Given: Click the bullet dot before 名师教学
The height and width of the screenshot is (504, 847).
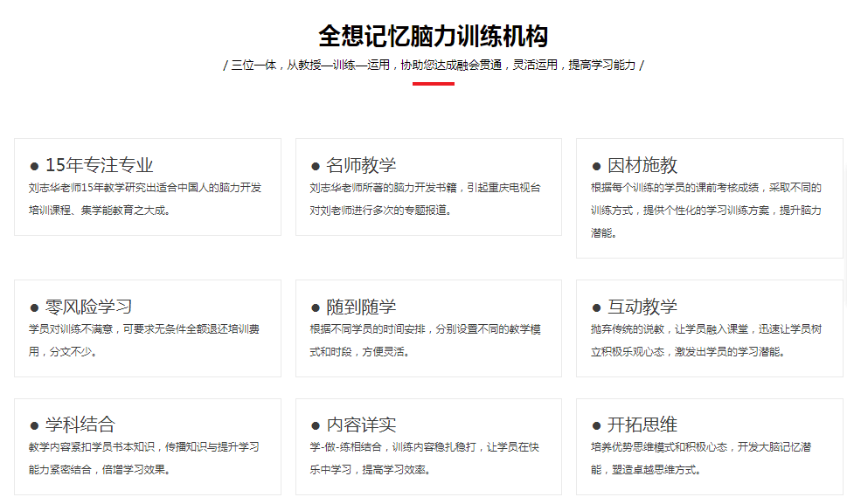Looking at the screenshot, I should click(316, 166).
